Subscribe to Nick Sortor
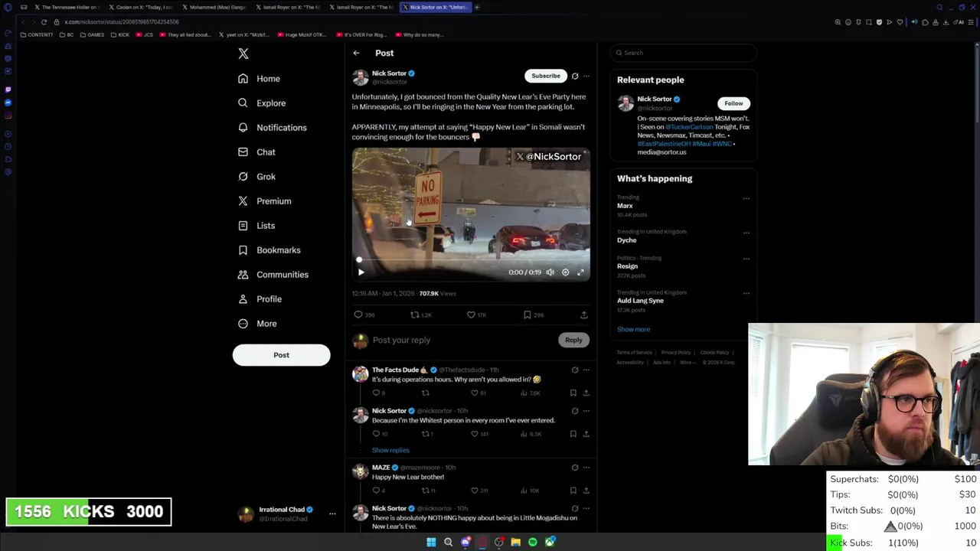This screenshot has height=551, width=980. tap(546, 76)
